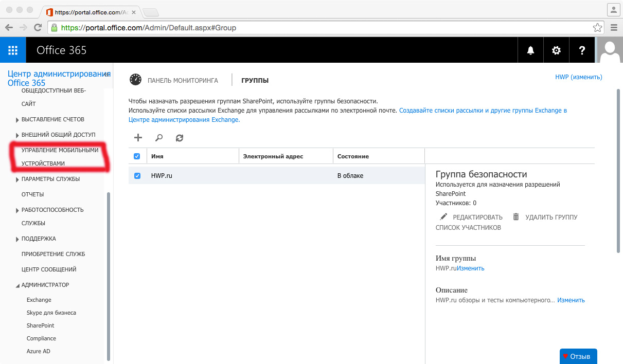Open ОТЧЕТЫ in sidebar

32,194
